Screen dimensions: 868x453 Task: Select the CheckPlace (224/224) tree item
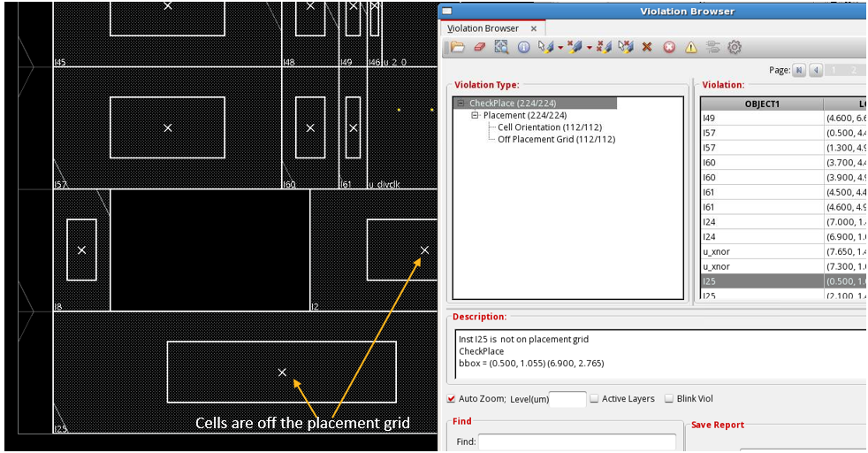[513, 103]
